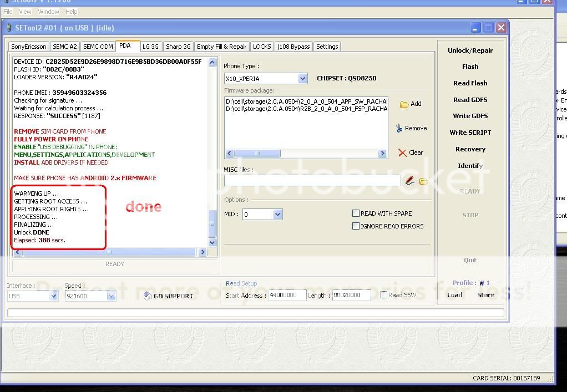This screenshot has width=567, height=392.
Task: Click the 'Unlock DONE' log line
Action: tap(32, 232)
